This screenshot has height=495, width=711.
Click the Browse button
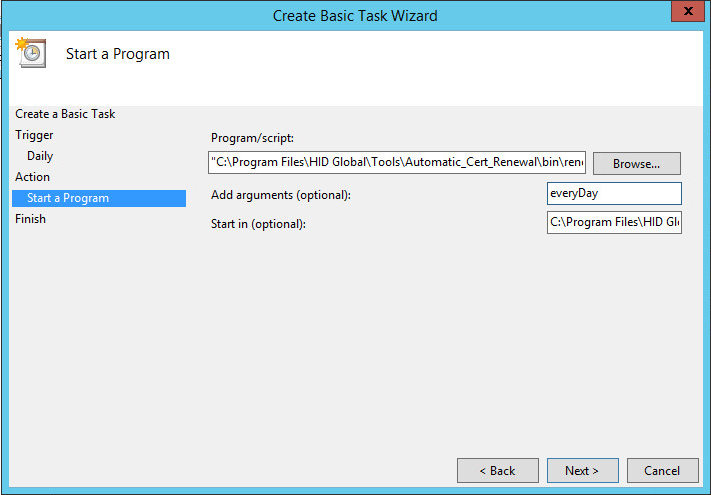[x=636, y=163]
